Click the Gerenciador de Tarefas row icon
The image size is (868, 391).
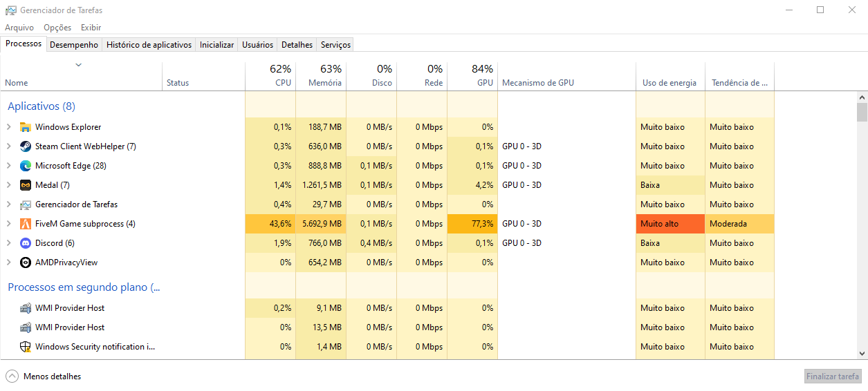pos(26,204)
